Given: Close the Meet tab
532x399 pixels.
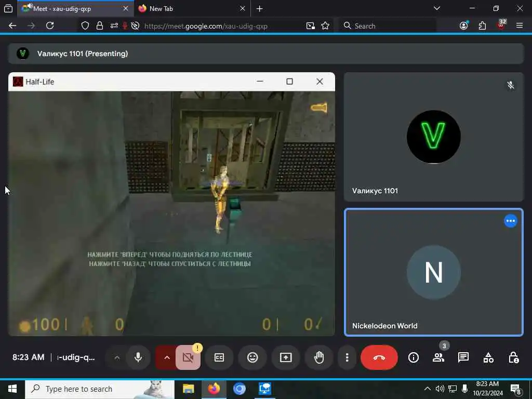Looking at the screenshot, I should (x=126, y=8).
